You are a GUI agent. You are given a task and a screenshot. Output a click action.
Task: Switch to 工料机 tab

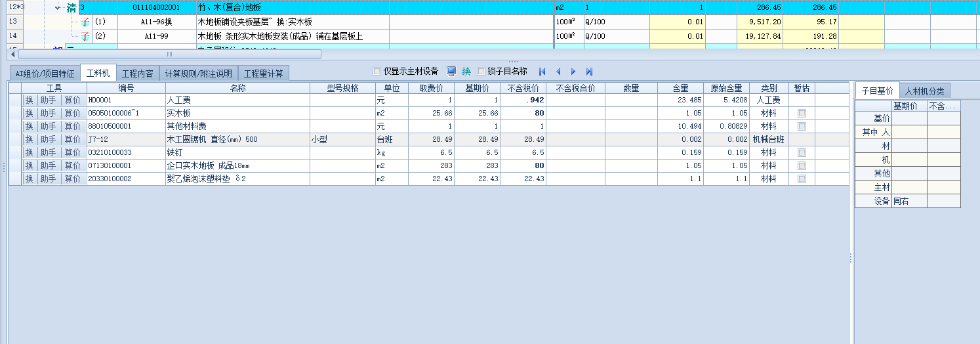[98, 73]
